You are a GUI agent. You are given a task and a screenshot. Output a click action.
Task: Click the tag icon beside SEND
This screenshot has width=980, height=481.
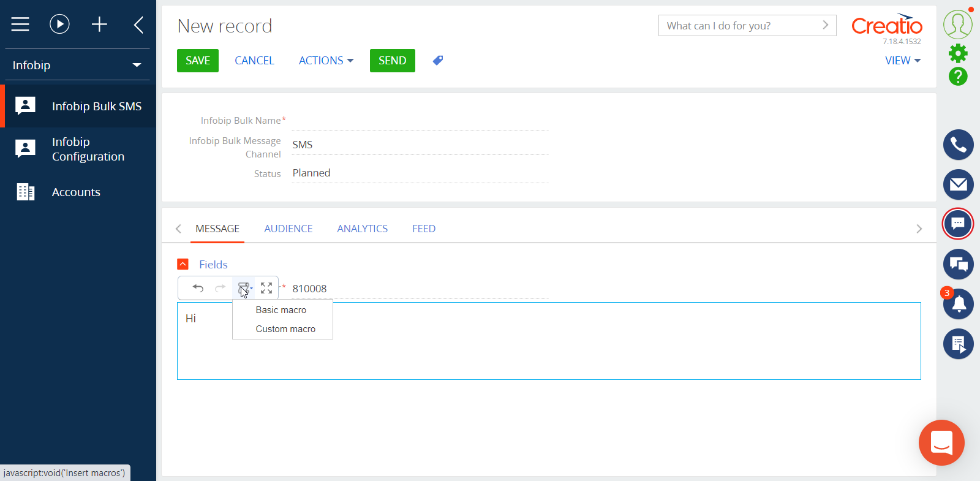(438, 61)
